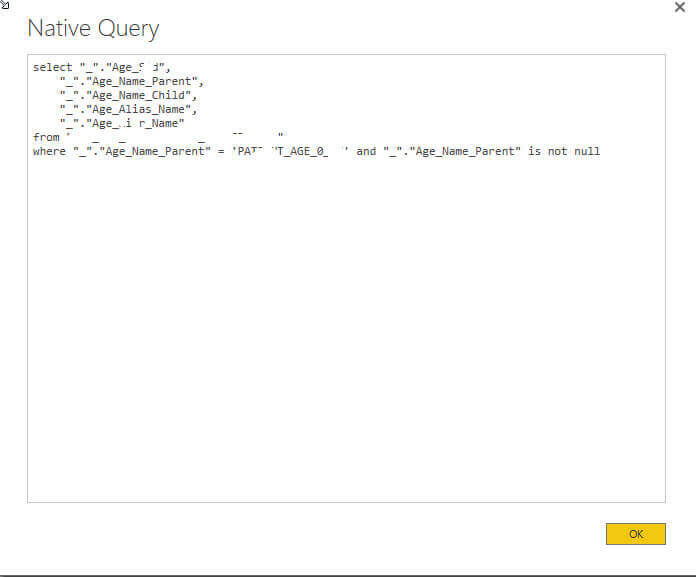Click the line "_"."Age_Name_Parent", in the select list
696x577 pixels.
pos(132,82)
